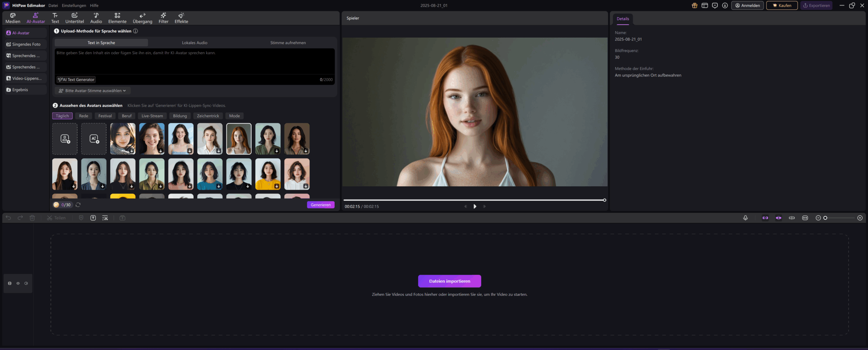Zoom in the timeline with plus icon
This screenshot has height=350, width=868.
pos(860,218)
